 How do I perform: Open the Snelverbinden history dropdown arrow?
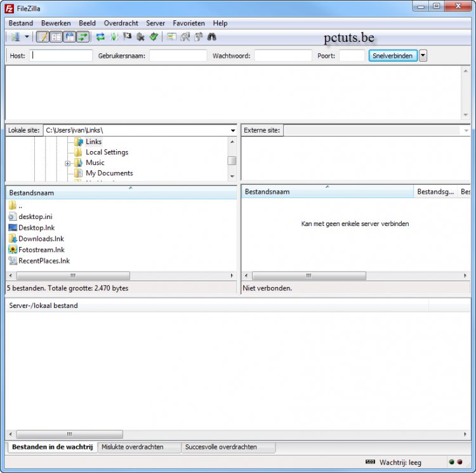423,56
